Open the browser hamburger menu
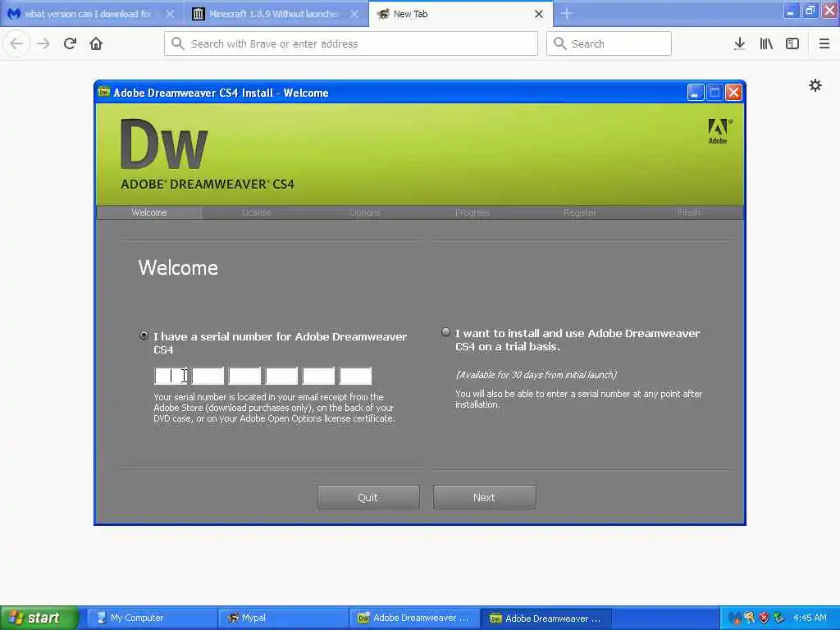This screenshot has height=630, width=840. [824, 43]
